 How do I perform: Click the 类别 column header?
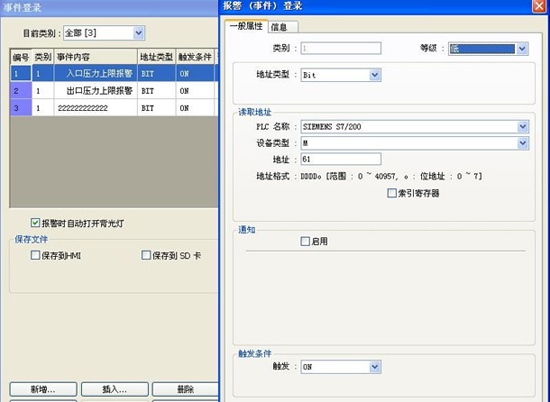pos(43,57)
